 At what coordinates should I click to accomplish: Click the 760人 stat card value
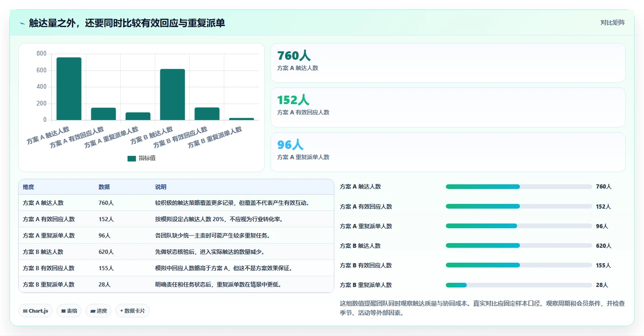tap(294, 56)
